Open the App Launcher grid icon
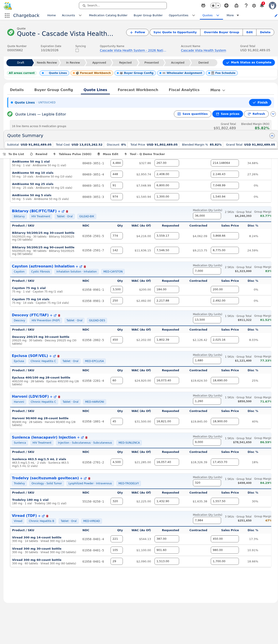The width and height of the screenshot is (278, 644). tap(7, 15)
